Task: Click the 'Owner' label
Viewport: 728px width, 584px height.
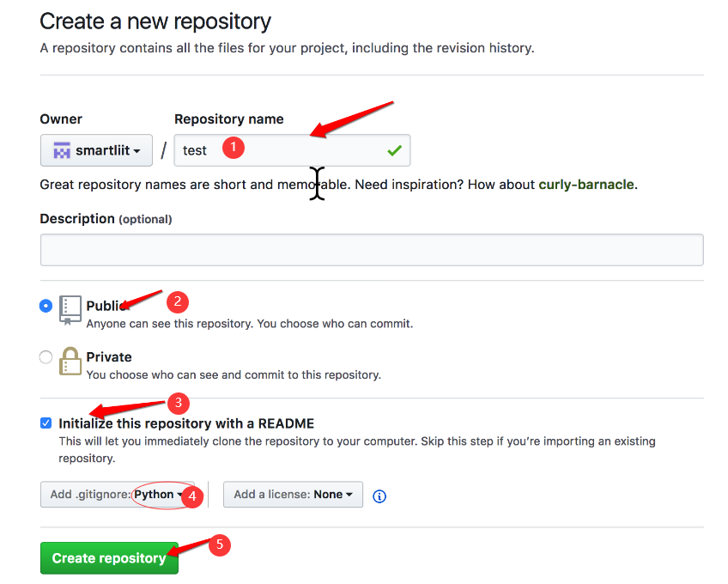Action: pos(61,119)
